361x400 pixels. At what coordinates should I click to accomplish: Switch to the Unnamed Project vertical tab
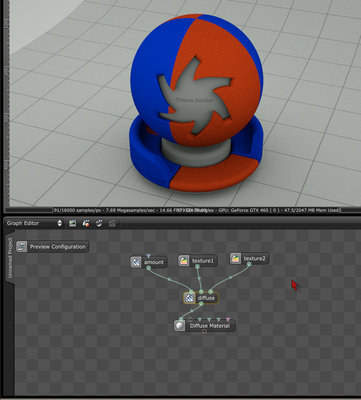click(x=10, y=258)
